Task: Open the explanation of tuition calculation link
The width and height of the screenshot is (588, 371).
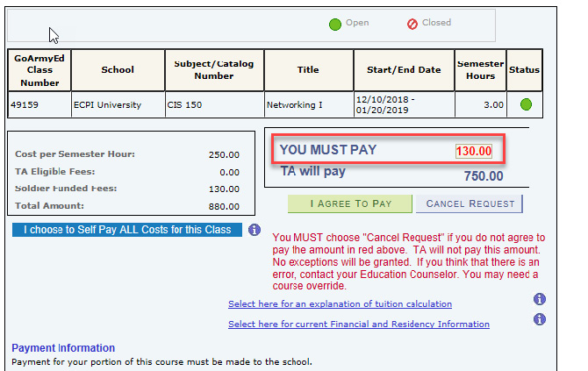Action: (x=340, y=304)
